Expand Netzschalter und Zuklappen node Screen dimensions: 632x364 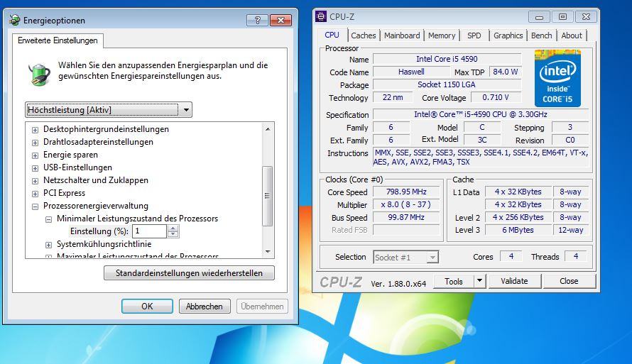tap(35, 181)
